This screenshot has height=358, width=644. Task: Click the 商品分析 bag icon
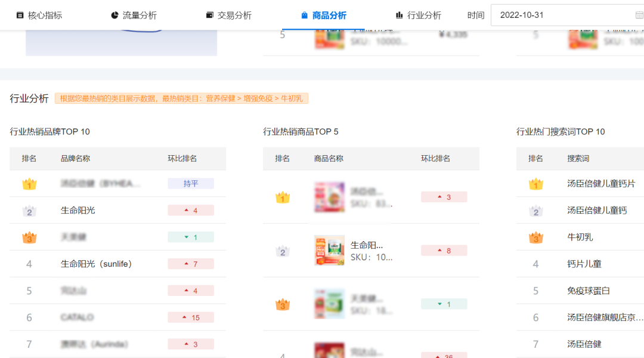point(304,15)
